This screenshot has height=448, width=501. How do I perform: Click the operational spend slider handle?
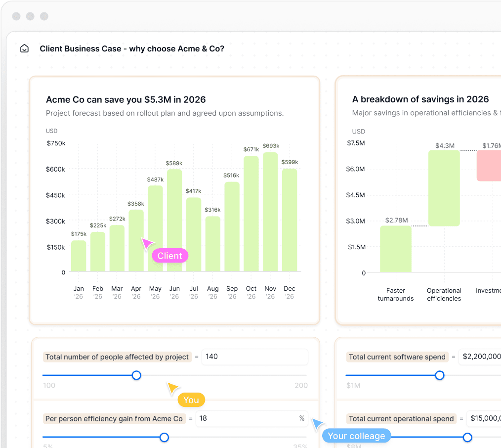tap(467, 437)
